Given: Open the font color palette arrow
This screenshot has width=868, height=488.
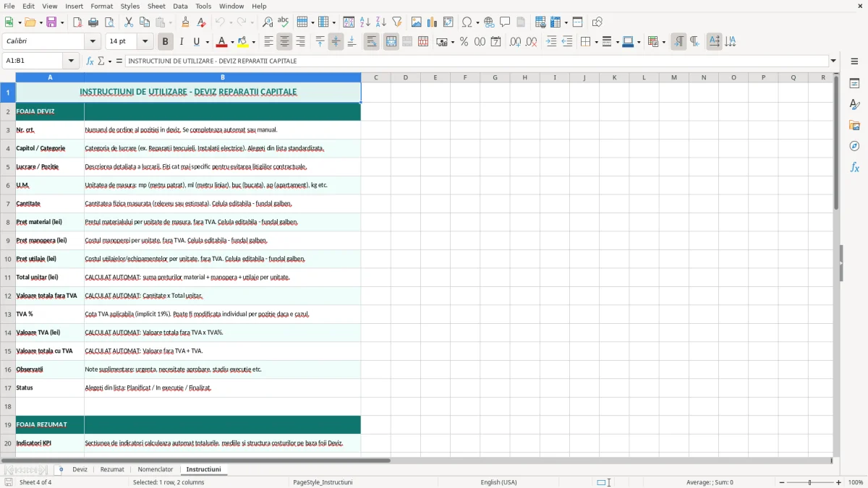Looking at the screenshot, I should [x=231, y=42].
